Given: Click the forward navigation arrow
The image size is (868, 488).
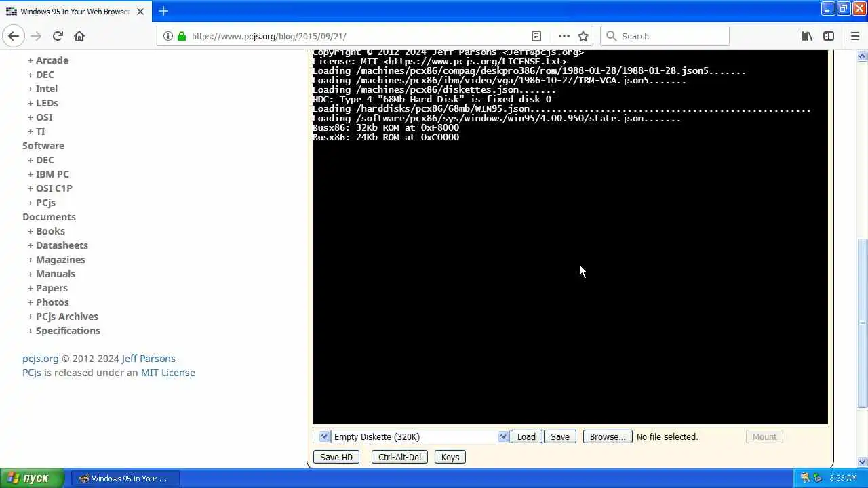Looking at the screenshot, I should 36,36.
